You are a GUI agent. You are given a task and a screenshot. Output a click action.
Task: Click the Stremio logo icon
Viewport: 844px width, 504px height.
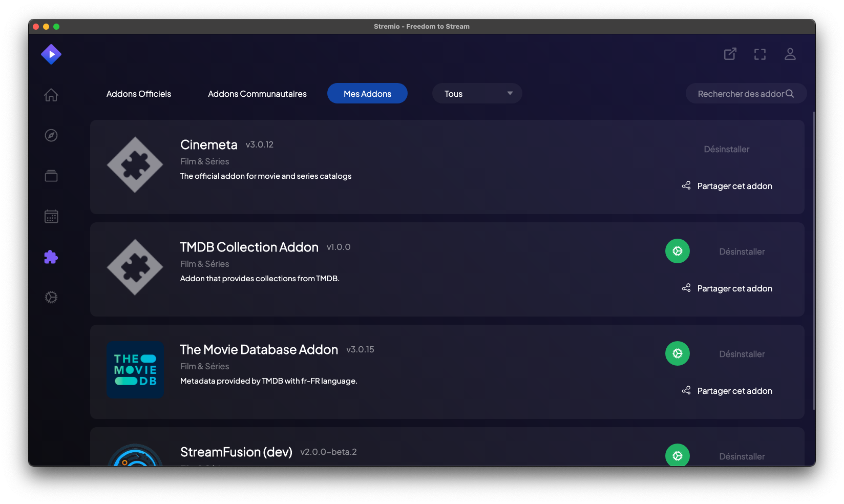coord(51,54)
